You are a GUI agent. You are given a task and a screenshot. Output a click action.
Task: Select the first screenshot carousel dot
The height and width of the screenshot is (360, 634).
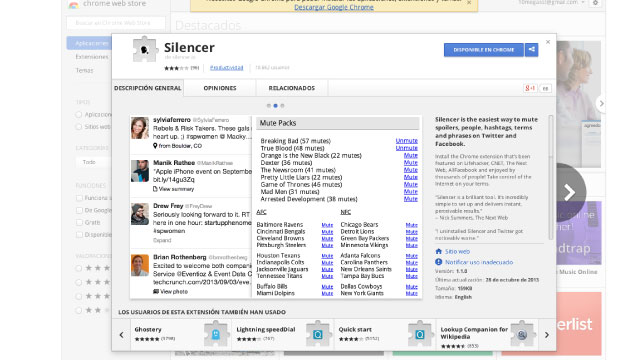tap(268, 106)
